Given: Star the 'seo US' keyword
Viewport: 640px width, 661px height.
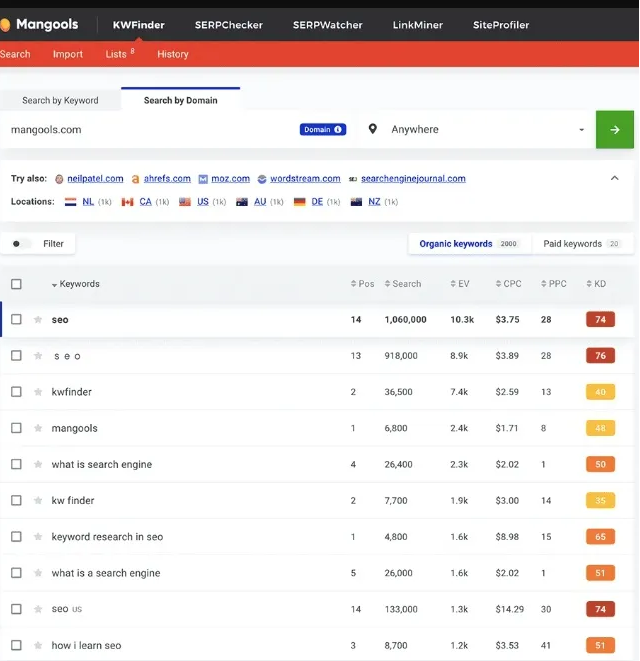Looking at the screenshot, I should [38, 609].
